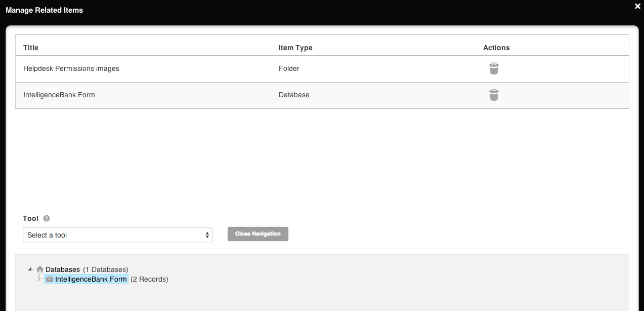Select Databases in the navigation tree

pyautogui.click(x=63, y=269)
